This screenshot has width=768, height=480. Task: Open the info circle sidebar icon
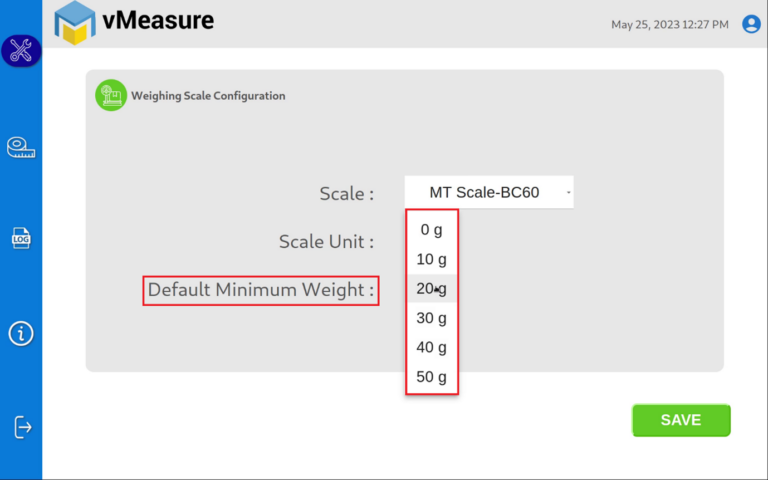coord(21,334)
